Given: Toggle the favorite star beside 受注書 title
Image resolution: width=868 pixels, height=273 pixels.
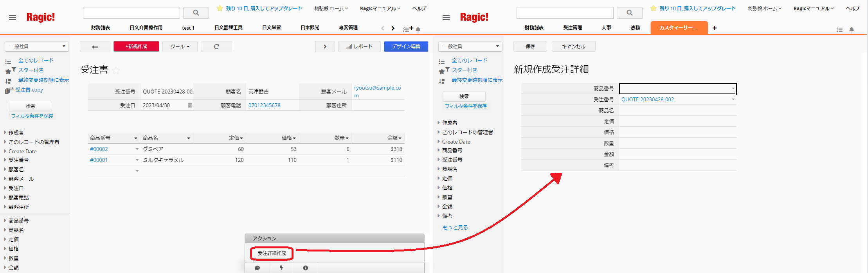Looking at the screenshot, I should coord(116,70).
